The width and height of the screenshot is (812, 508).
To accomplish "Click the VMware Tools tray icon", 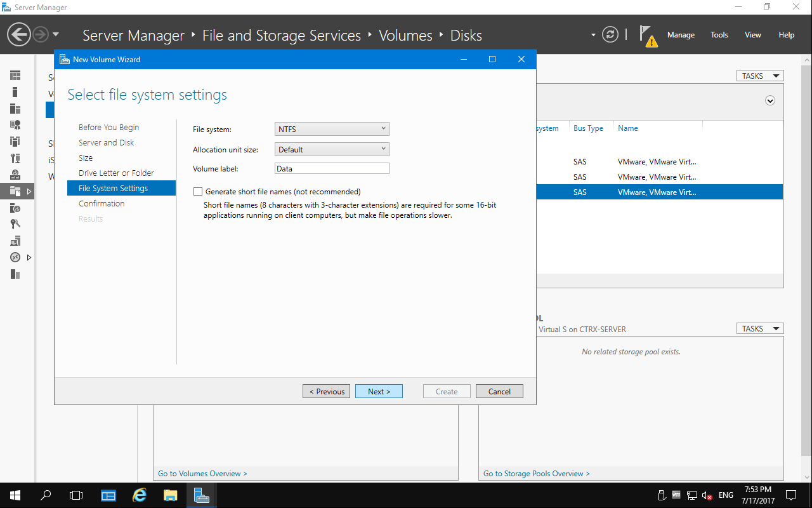I will (x=676, y=495).
